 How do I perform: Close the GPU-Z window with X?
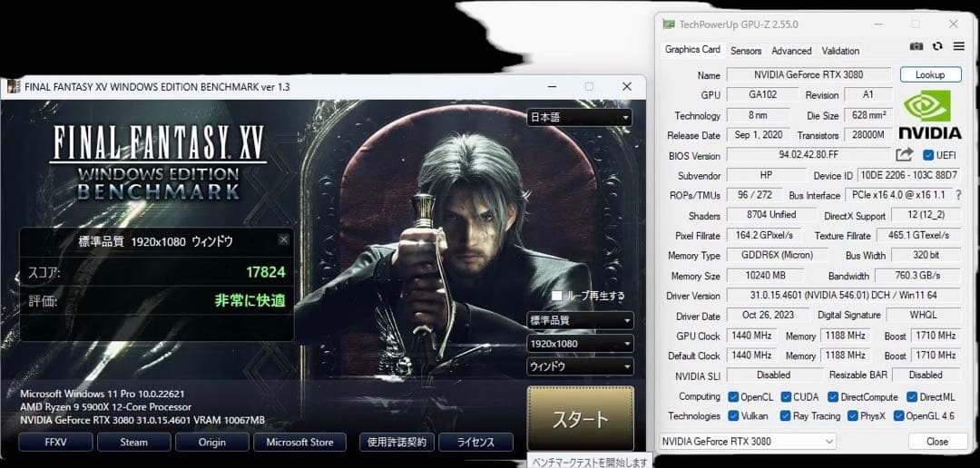pyautogui.click(x=953, y=24)
